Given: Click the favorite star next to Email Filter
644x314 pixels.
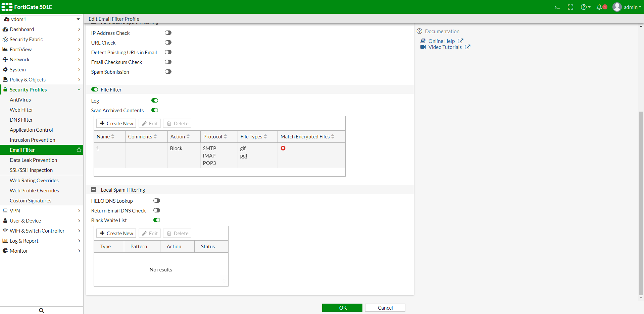Looking at the screenshot, I should (x=79, y=150).
